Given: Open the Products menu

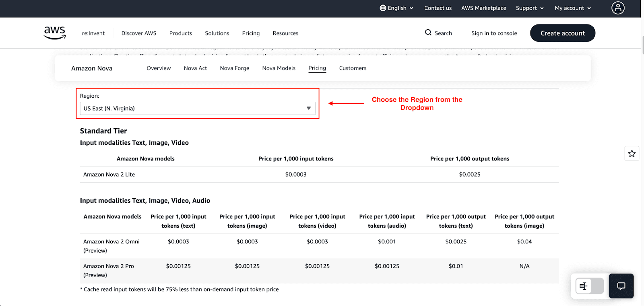Looking at the screenshot, I should pyautogui.click(x=181, y=33).
